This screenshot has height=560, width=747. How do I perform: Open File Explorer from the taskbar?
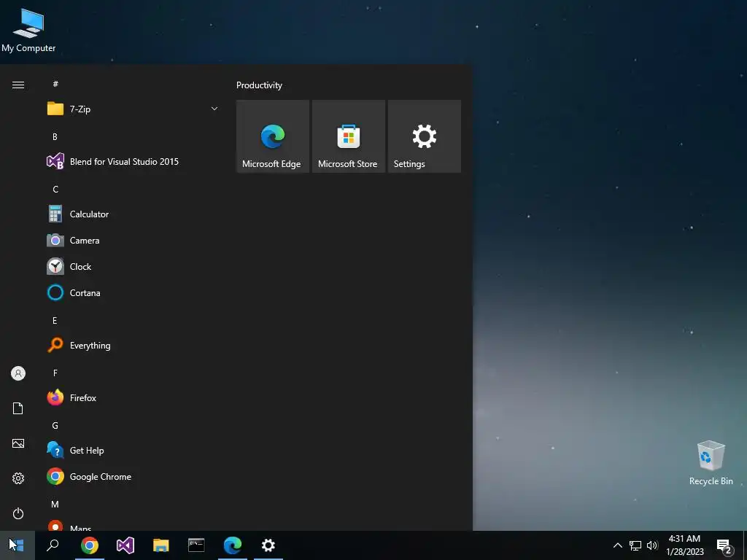(x=161, y=545)
